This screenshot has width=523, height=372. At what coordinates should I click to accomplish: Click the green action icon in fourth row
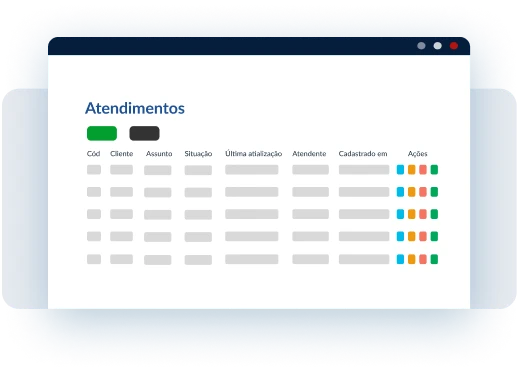point(434,236)
